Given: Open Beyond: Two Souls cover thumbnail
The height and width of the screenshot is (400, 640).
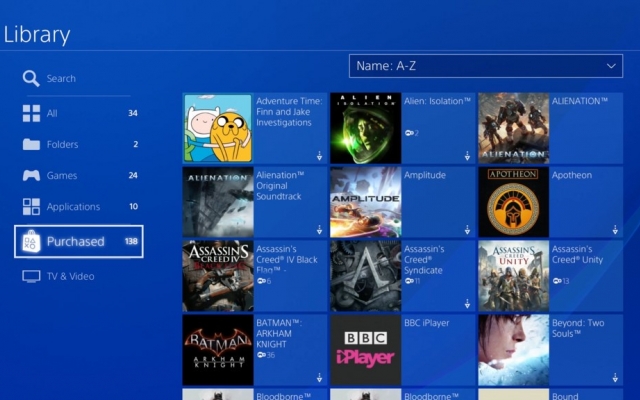Looking at the screenshot, I should (x=513, y=350).
